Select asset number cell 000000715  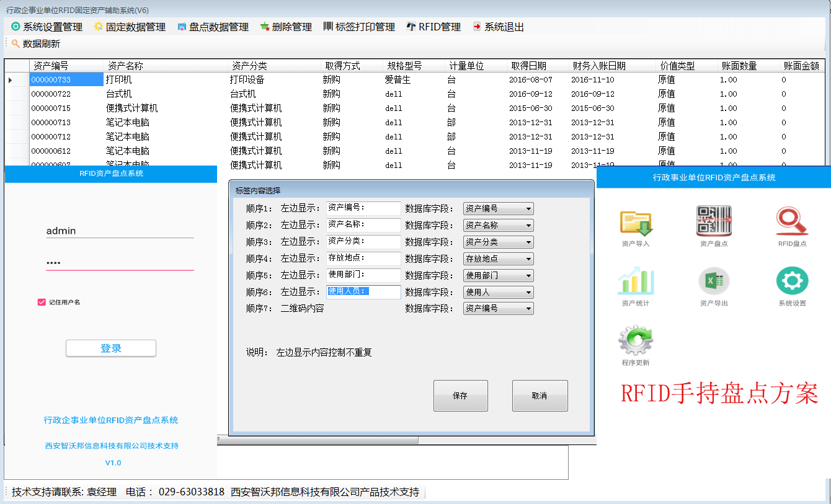click(x=66, y=108)
